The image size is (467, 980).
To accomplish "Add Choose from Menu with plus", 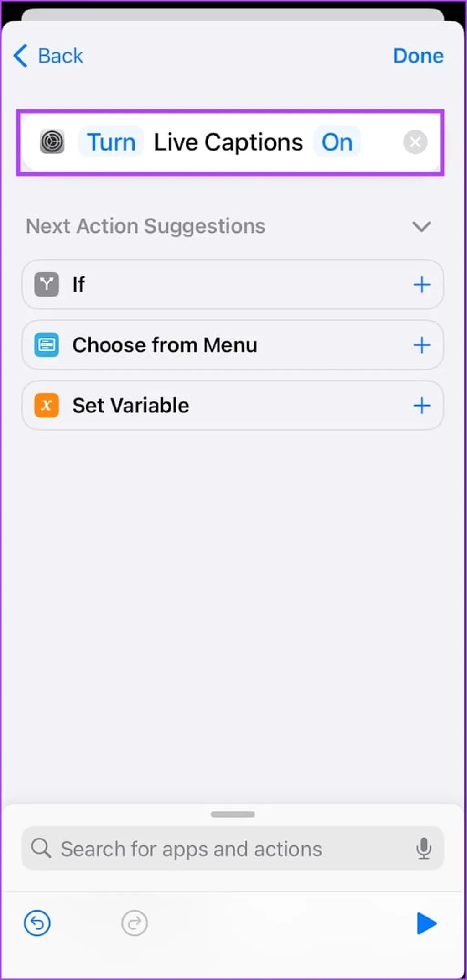I will point(422,345).
